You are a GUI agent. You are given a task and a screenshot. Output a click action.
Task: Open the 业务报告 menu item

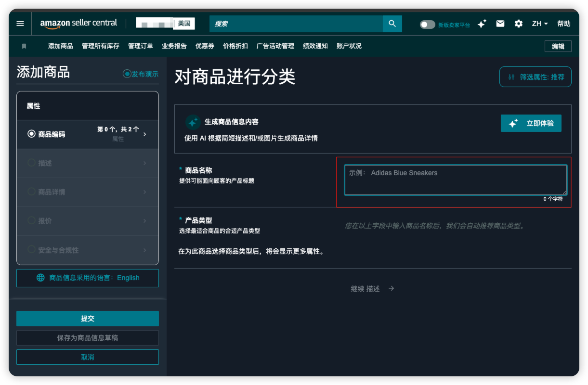click(174, 46)
